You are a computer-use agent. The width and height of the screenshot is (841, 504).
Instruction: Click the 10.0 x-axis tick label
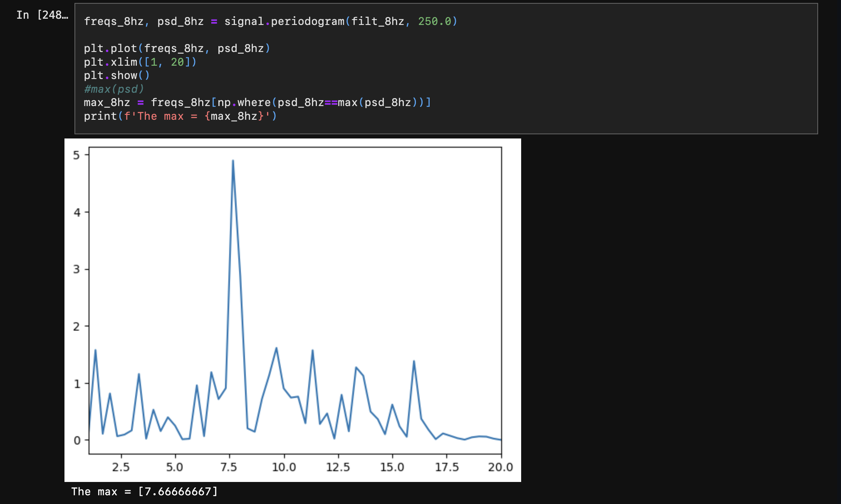coord(284,467)
